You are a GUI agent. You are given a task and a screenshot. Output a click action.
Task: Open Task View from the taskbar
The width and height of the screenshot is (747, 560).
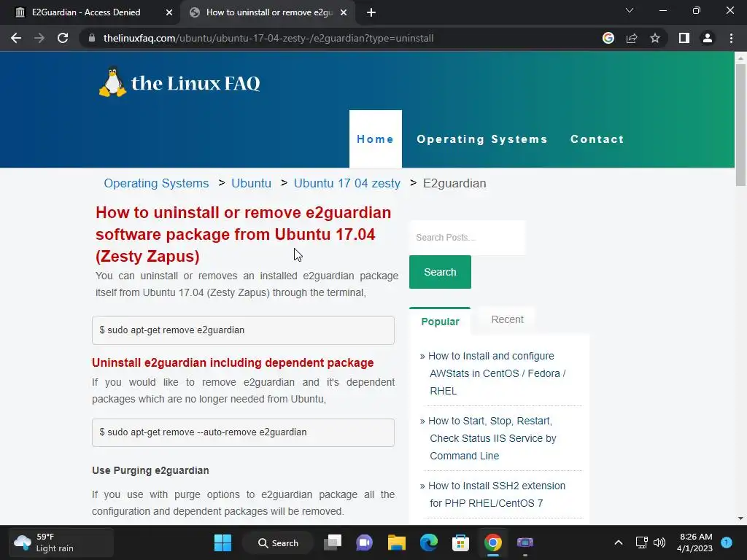[333, 542]
